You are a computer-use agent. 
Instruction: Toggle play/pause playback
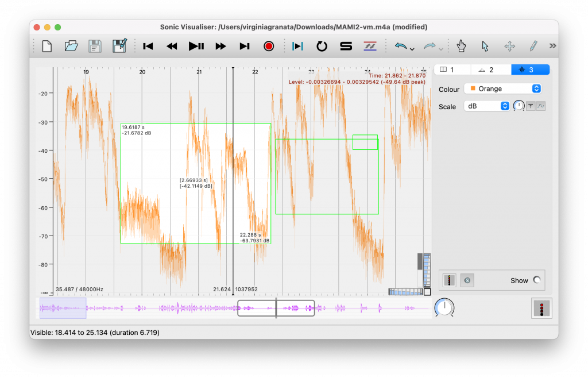click(196, 46)
